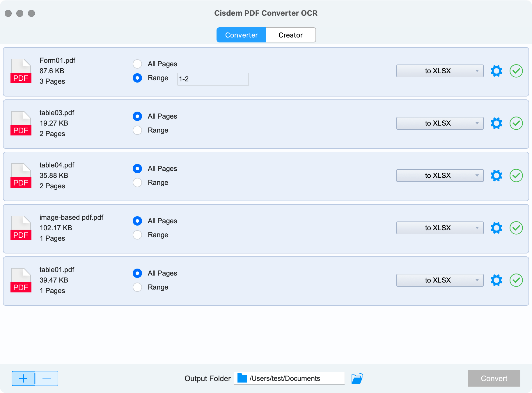This screenshot has width=532, height=393.
Task: Select table03.pdf file name
Action: click(x=57, y=113)
